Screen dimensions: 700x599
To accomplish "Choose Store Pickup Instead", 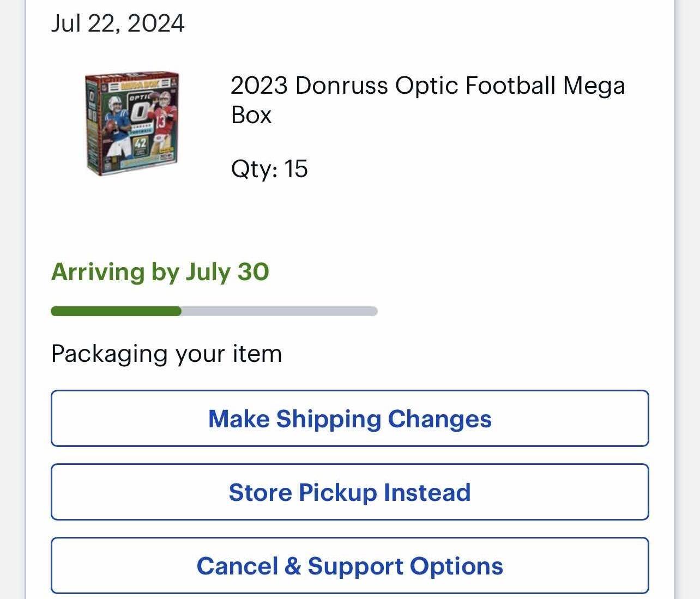I will [349, 492].
